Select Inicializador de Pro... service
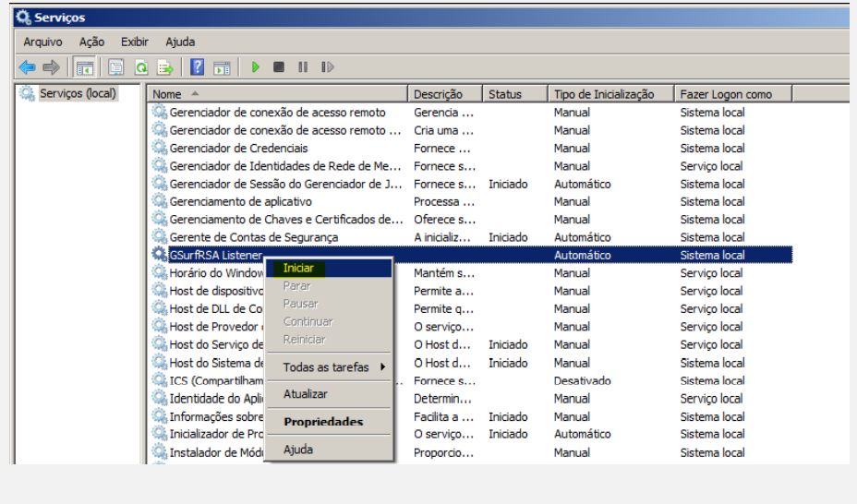 tap(216, 434)
